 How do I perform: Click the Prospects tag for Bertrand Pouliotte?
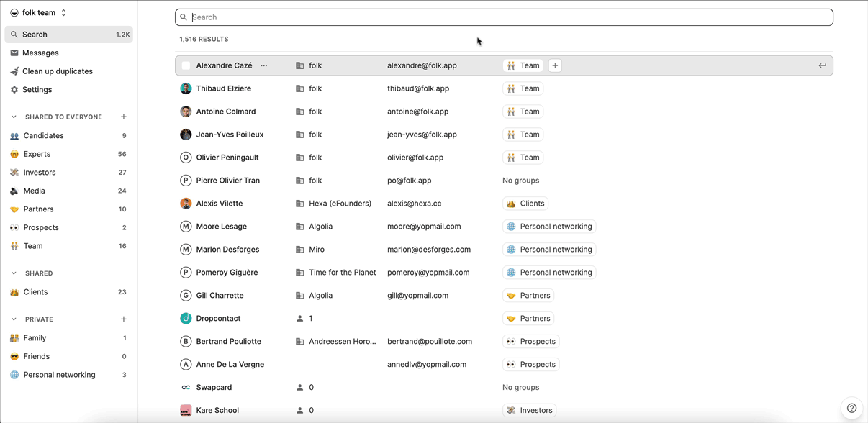531,342
